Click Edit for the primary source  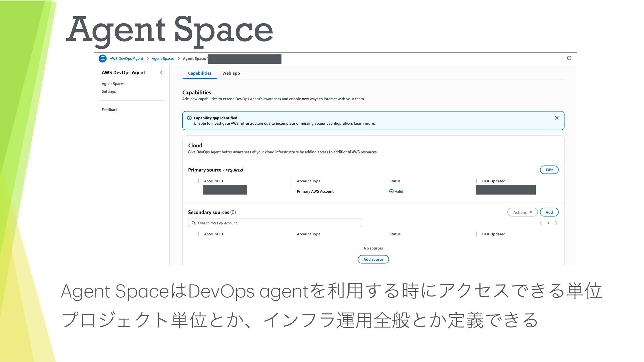click(549, 170)
